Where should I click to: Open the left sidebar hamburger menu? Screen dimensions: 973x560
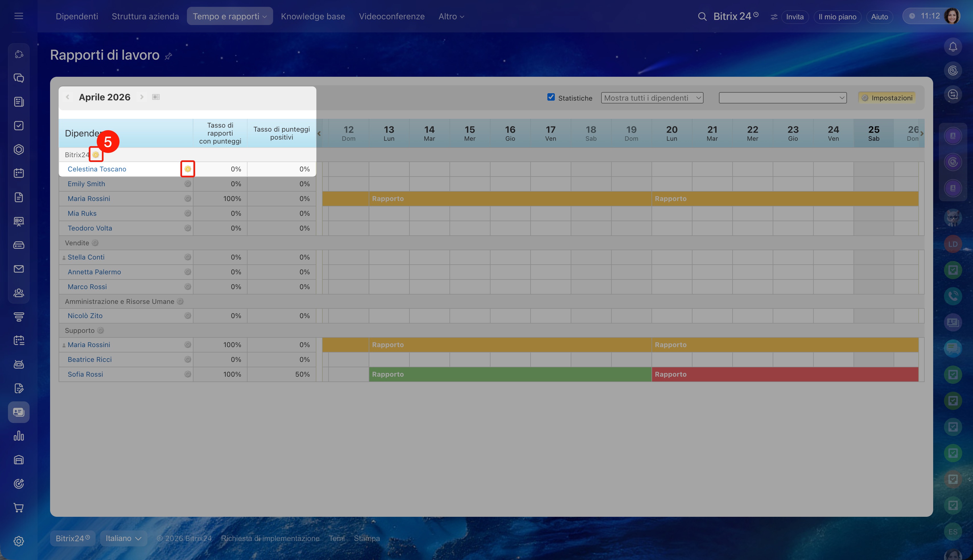pos(18,16)
